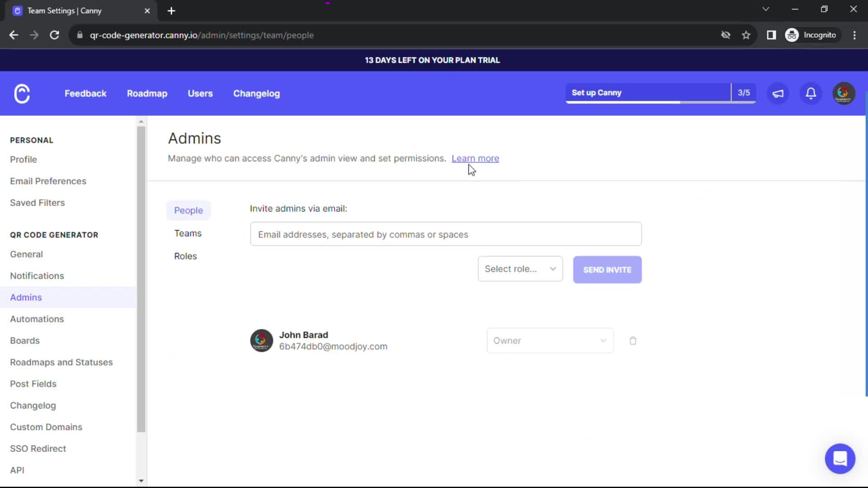Open the Owner role dropdown
This screenshot has width=868, height=488.
pyautogui.click(x=549, y=341)
